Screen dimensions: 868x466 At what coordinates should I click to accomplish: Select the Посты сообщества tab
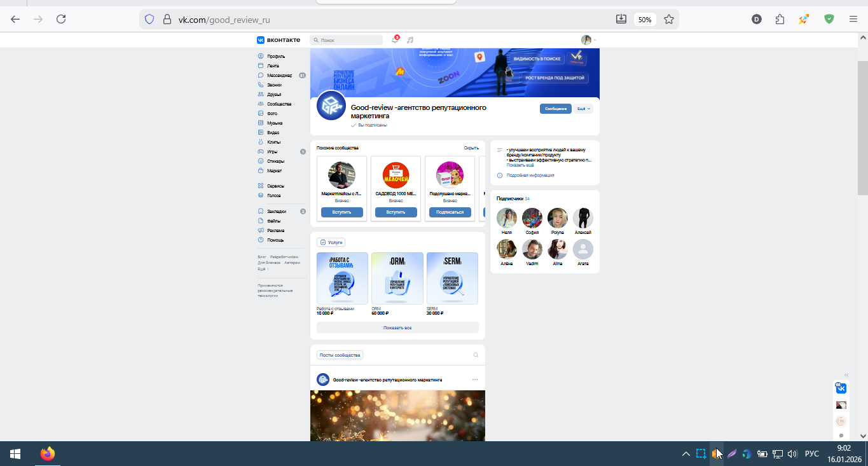(x=340, y=355)
